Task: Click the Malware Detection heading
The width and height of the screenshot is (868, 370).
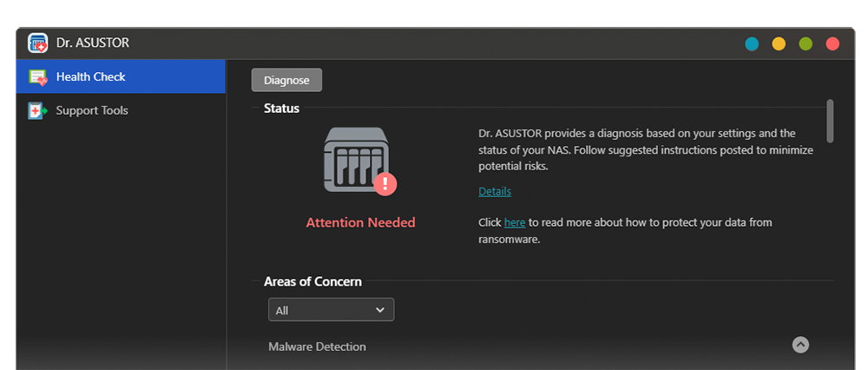Action: click(x=317, y=347)
